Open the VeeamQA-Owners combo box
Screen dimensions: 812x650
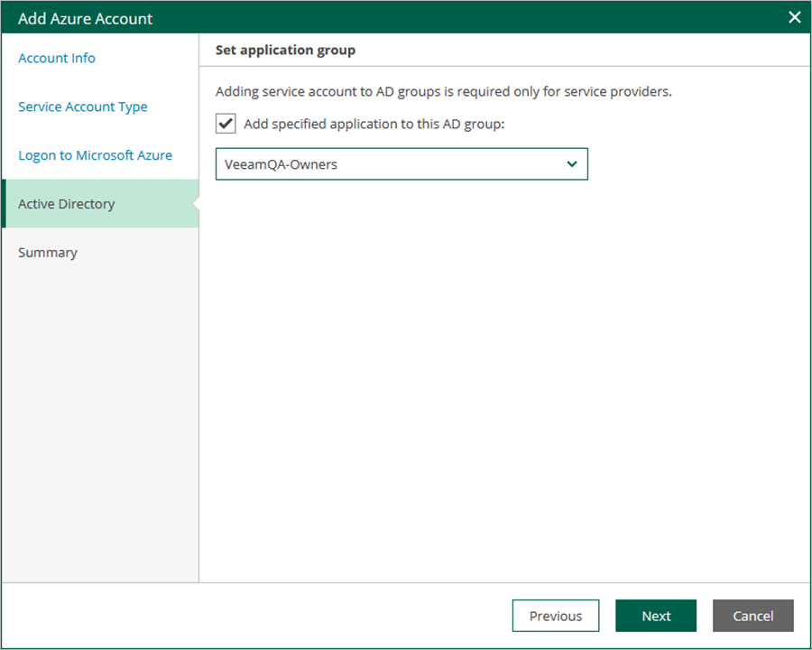tap(388, 164)
